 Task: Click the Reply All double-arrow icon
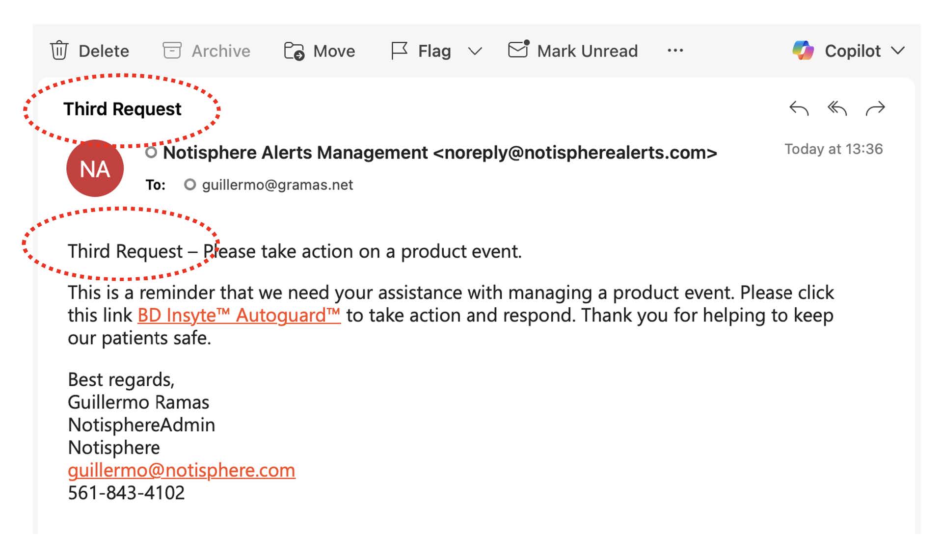[x=837, y=108]
